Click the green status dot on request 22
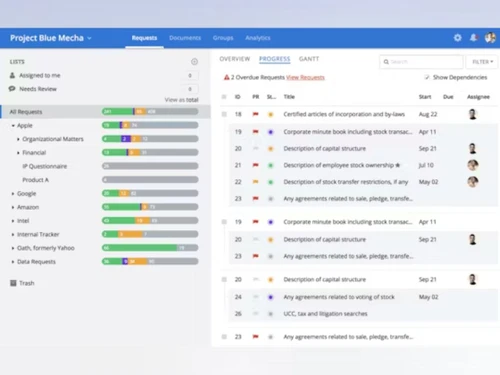Screen dimensions: 500x375 271,182
